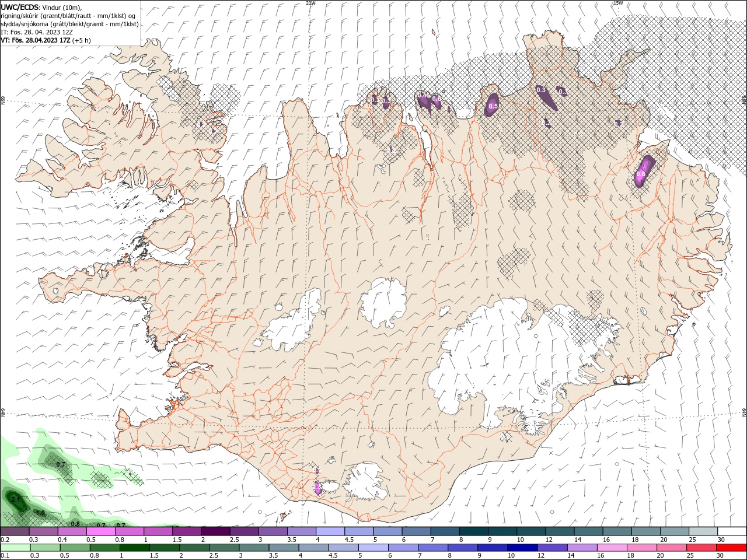Click the 2.1 value on the dark green rain area
This screenshot has width=747, height=560.
tap(16, 499)
